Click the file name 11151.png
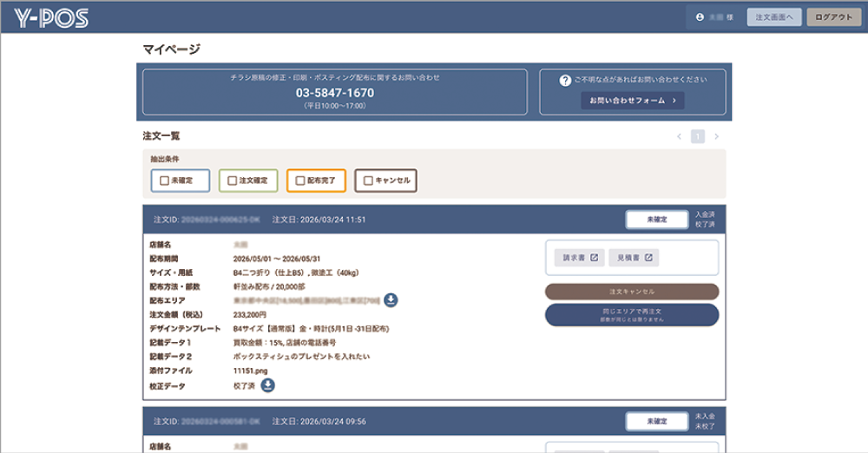868x453 pixels. tap(250, 371)
